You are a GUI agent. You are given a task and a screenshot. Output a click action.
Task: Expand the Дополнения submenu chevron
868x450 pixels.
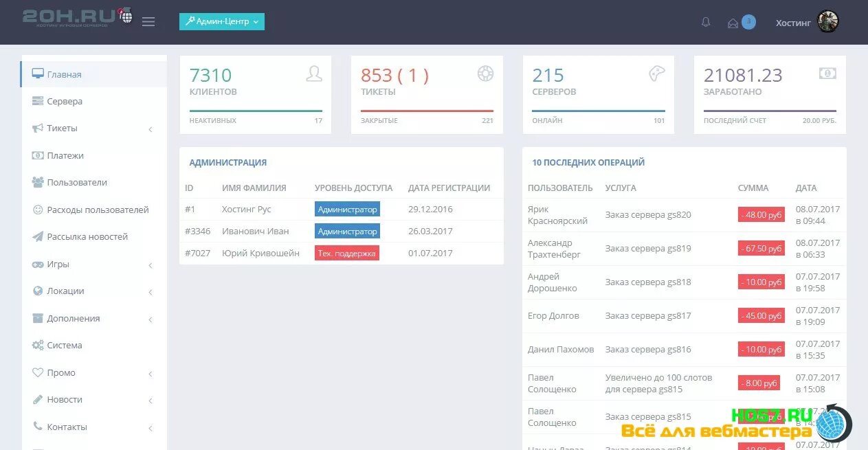click(150, 319)
